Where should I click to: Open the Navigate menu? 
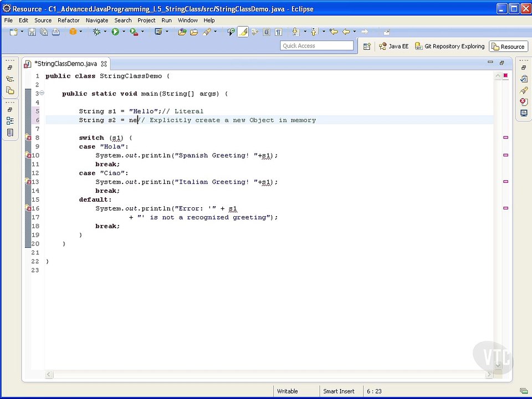(x=97, y=21)
